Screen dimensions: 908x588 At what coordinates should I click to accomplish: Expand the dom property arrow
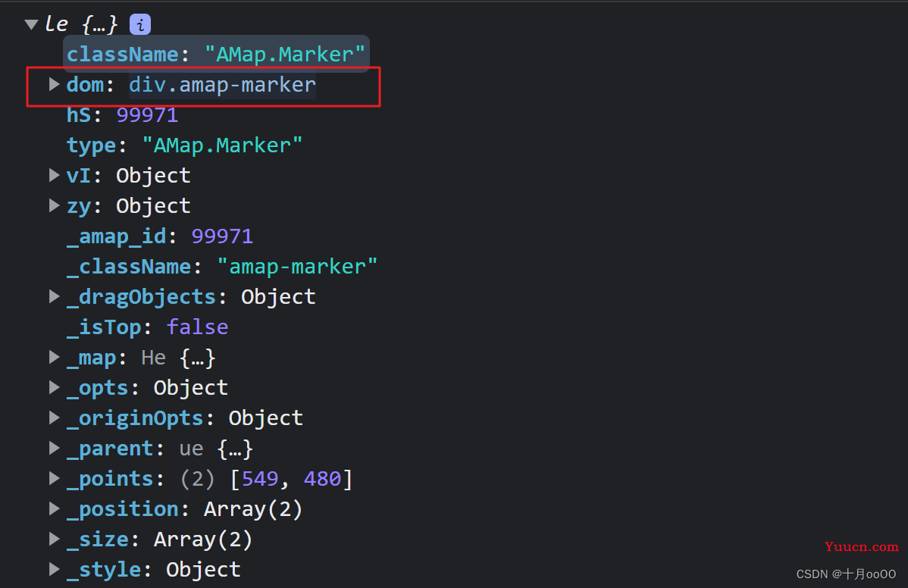click(54, 84)
